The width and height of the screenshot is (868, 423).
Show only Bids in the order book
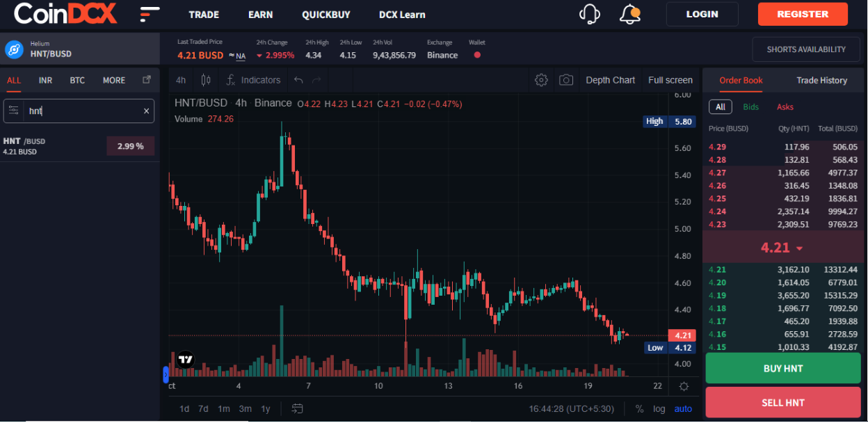pos(750,107)
